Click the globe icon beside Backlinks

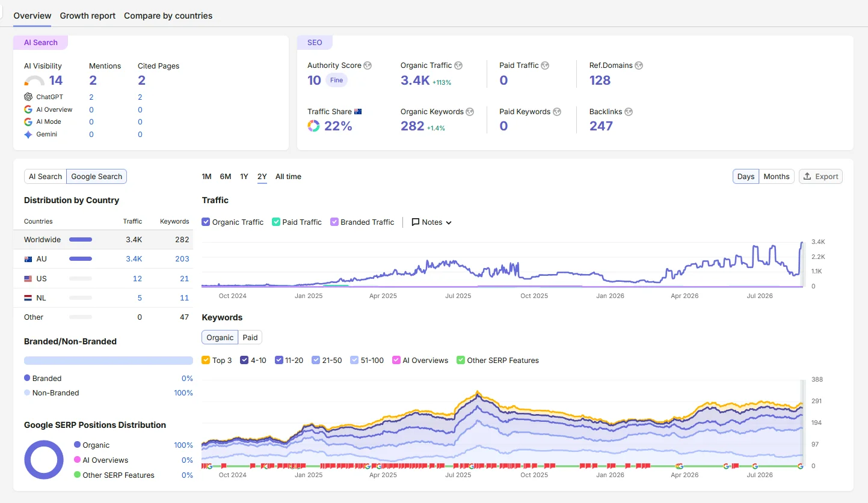tap(629, 112)
